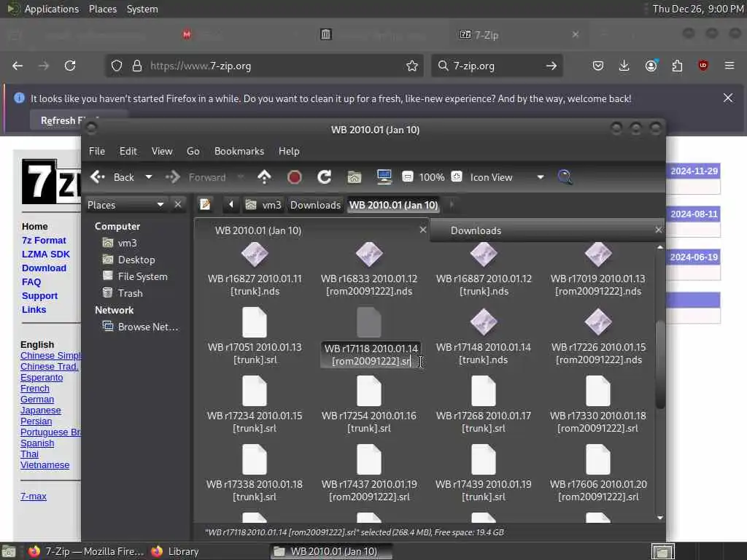Open the View menu
This screenshot has width=747, height=560.
(162, 151)
